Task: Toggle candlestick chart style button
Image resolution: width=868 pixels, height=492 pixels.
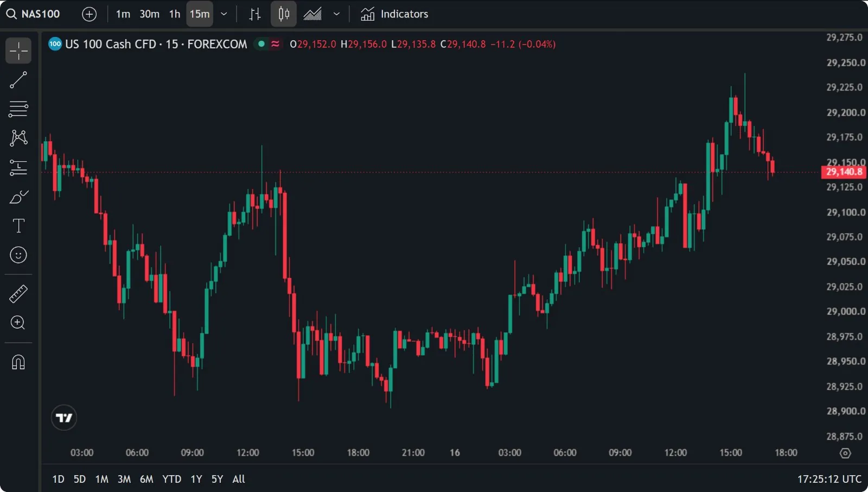Action: (x=284, y=14)
